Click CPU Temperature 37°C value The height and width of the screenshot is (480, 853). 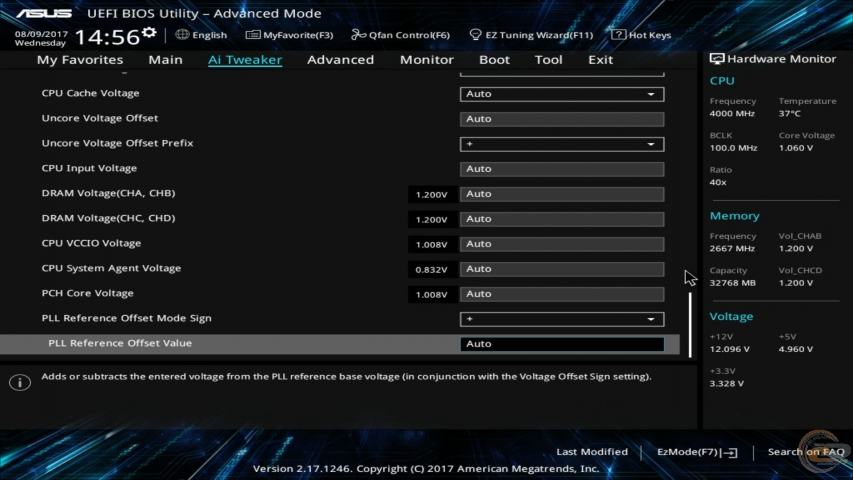(789, 114)
